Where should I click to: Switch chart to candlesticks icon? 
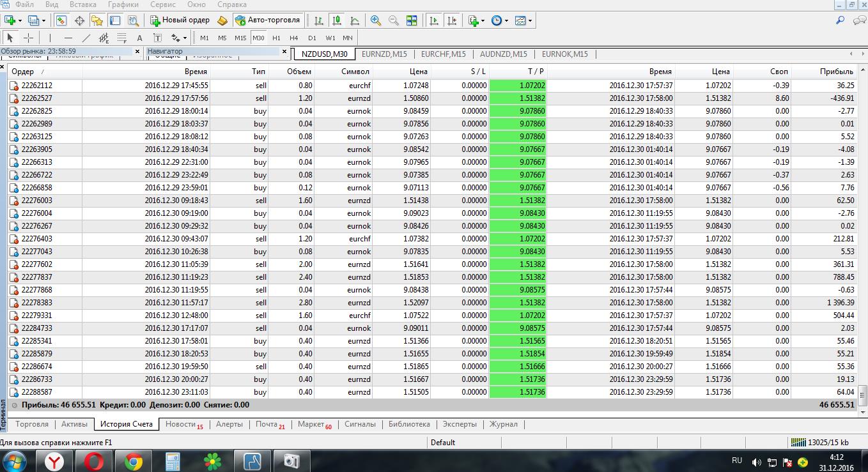click(336, 20)
